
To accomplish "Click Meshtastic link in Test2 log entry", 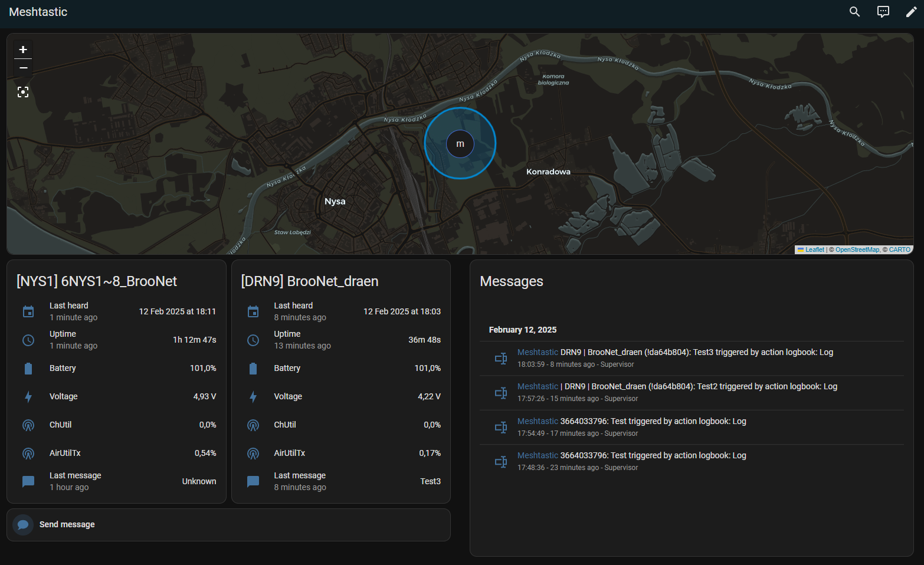I will coord(538,386).
